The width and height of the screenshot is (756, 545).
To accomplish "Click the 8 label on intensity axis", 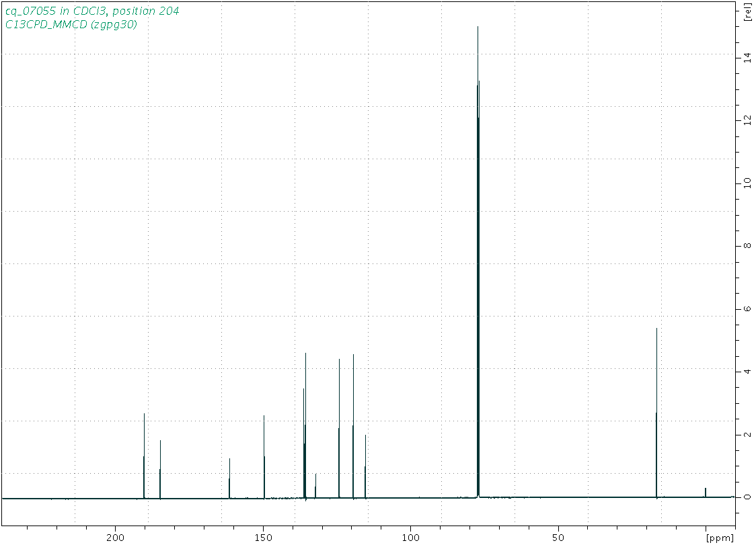I will point(748,246).
